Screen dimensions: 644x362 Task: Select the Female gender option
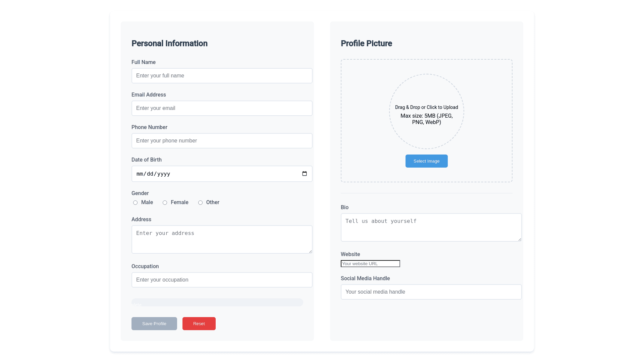(165, 202)
